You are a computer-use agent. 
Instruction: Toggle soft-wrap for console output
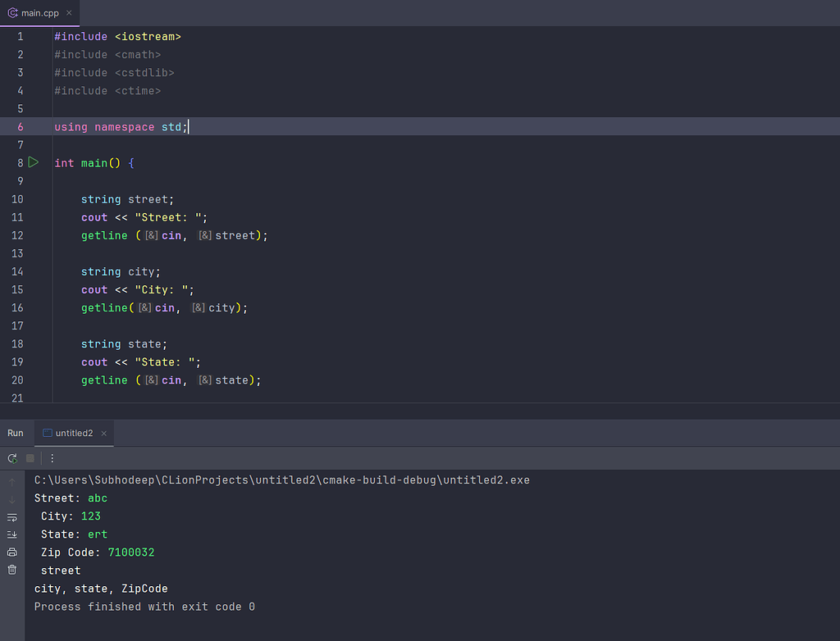pos(11,517)
